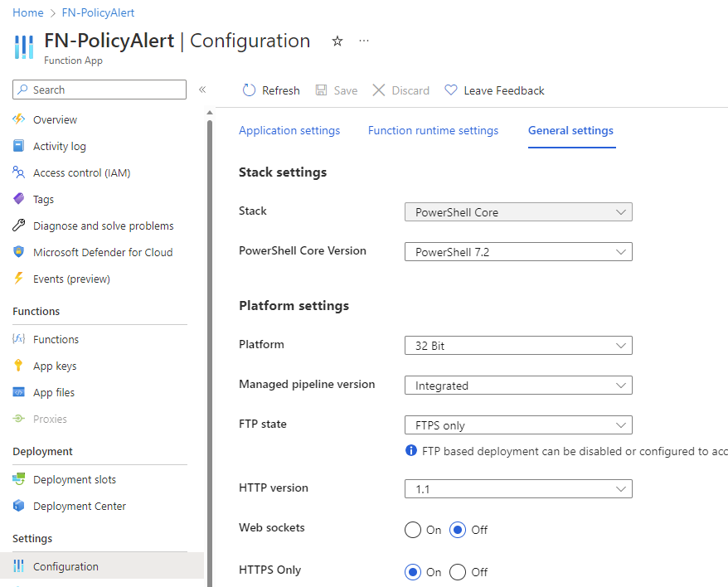Click the Functions fx icon
Screen dimensions: 728x587
[18, 338]
